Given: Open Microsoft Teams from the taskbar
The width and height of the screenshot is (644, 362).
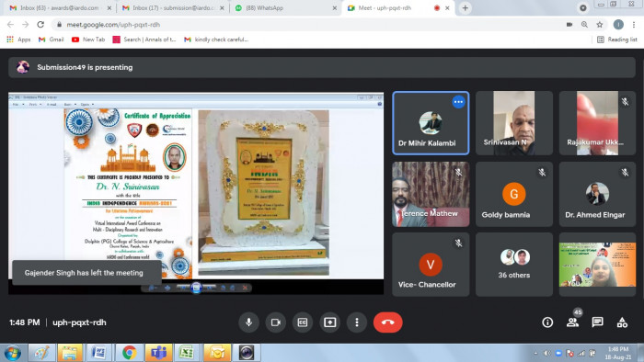Looking at the screenshot, I should click(158, 353).
